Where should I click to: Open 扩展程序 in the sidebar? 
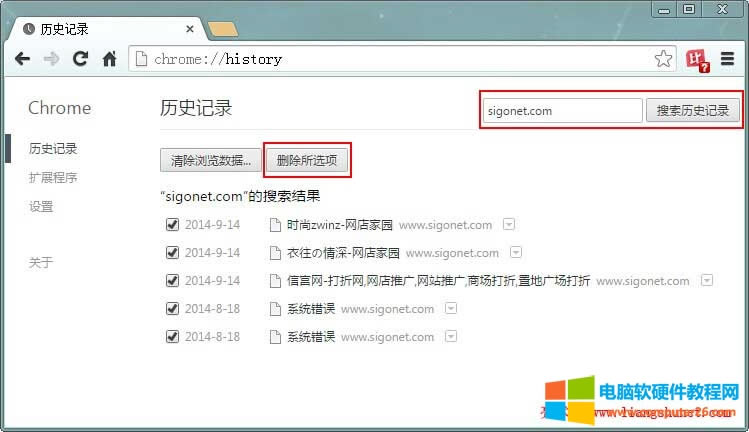(53, 178)
